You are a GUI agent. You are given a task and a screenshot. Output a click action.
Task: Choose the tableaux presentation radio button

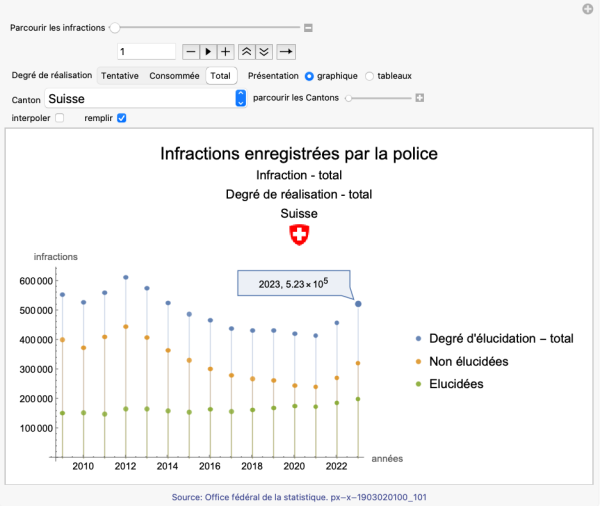[x=370, y=76]
